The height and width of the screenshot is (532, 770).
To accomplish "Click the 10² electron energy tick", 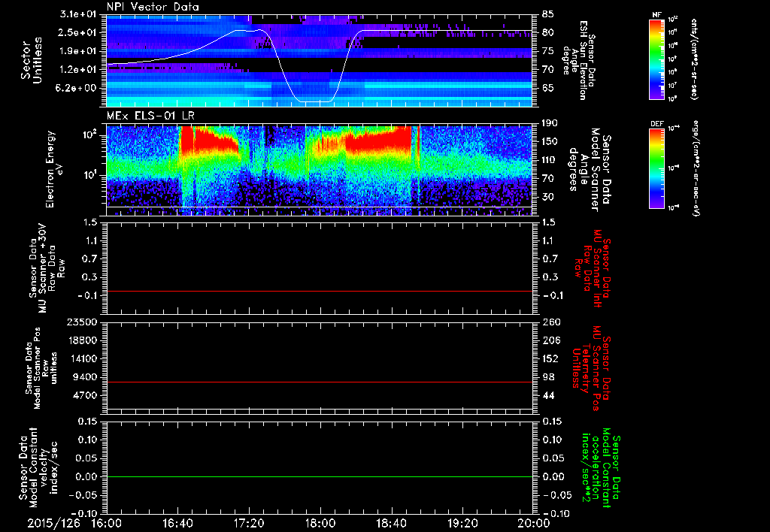I will [89, 135].
